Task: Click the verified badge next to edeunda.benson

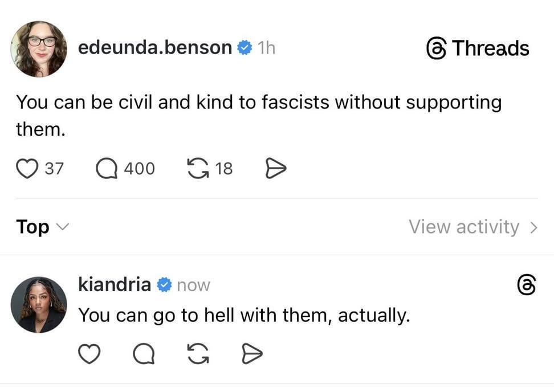Action: point(245,48)
